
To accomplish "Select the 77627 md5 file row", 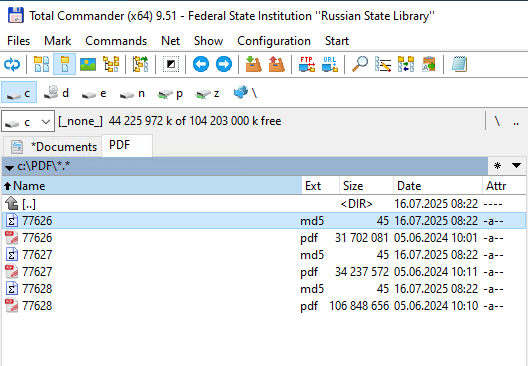I will (264, 255).
